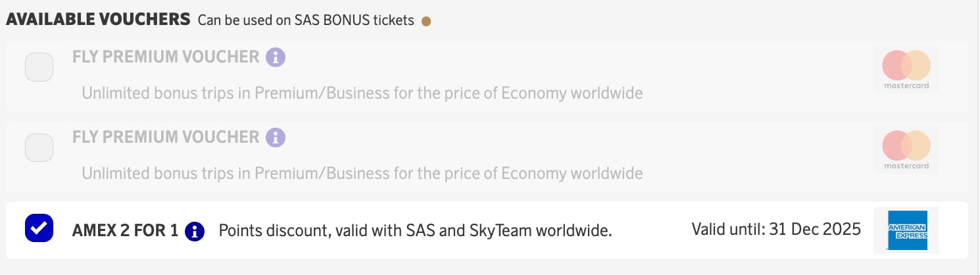Click Mastercard logo on second Fly Premium Voucher

tap(906, 149)
